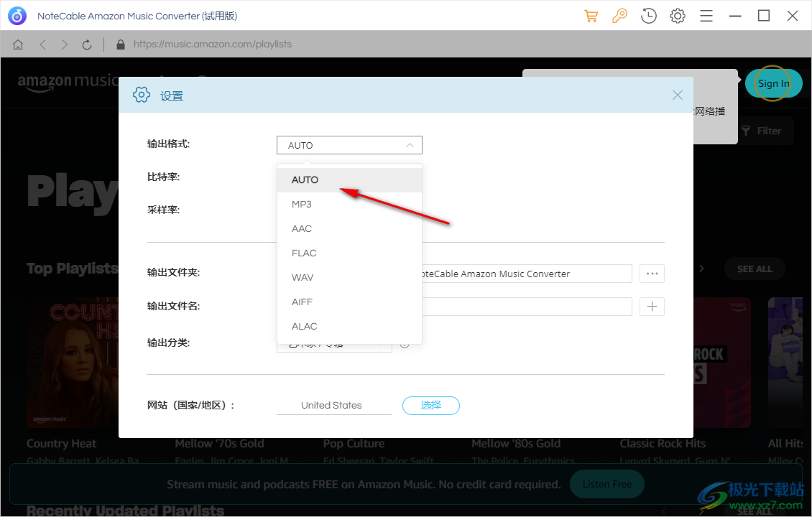The height and width of the screenshot is (517, 812).
Task: Open the Filter button on playlists page
Action: 762,131
